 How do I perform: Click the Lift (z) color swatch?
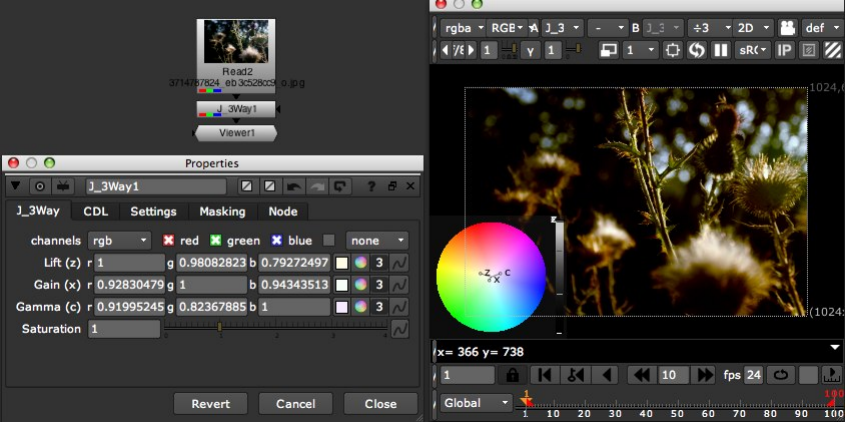point(342,263)
